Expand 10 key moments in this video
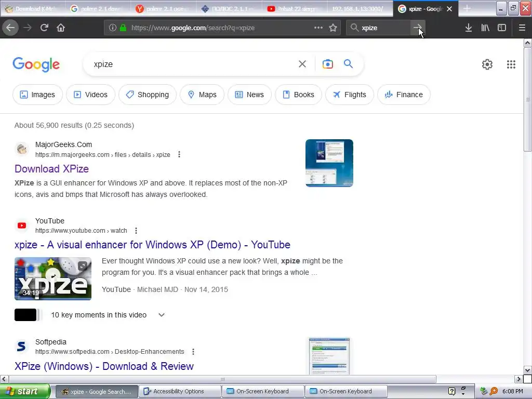 (162, 315)
